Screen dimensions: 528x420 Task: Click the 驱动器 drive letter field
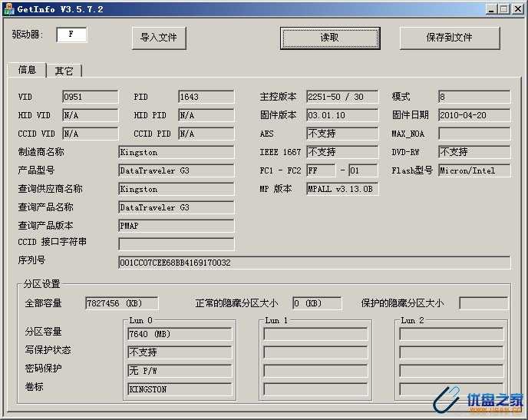pos(71,35)
